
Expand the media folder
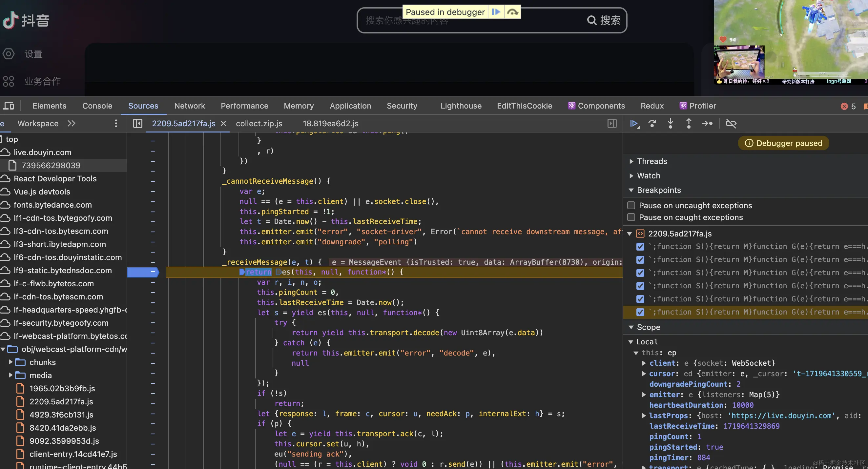[10, 375]
